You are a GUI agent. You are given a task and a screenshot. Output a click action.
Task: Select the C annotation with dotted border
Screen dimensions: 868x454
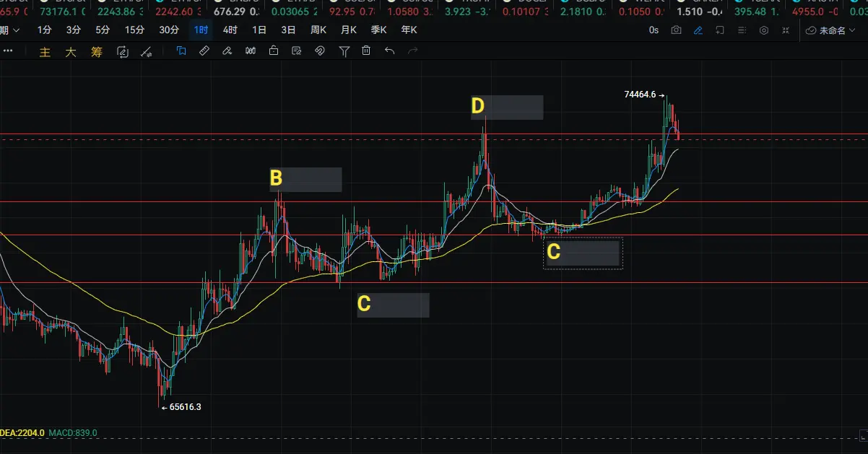tap(583, 253)
